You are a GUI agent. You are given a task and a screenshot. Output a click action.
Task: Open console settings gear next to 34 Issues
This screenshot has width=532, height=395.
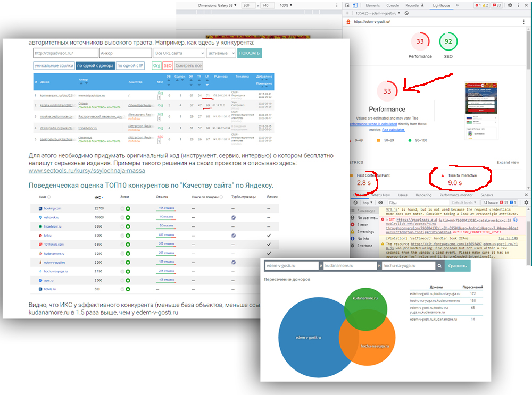(526, 203)
